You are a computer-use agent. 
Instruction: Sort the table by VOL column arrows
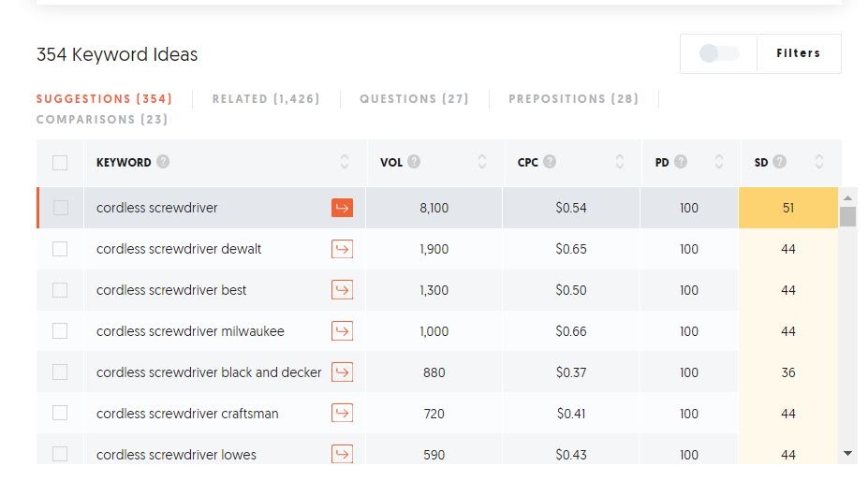481,162
